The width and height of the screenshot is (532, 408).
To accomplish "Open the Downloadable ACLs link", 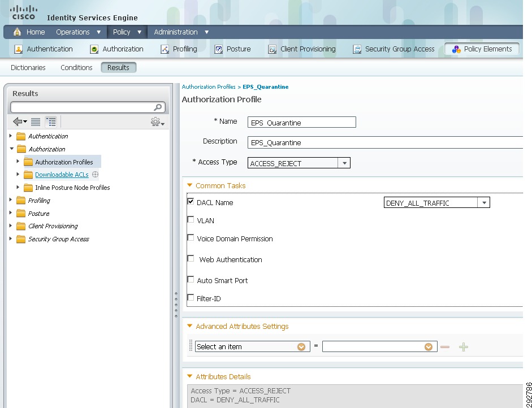I will click(62, 175).
